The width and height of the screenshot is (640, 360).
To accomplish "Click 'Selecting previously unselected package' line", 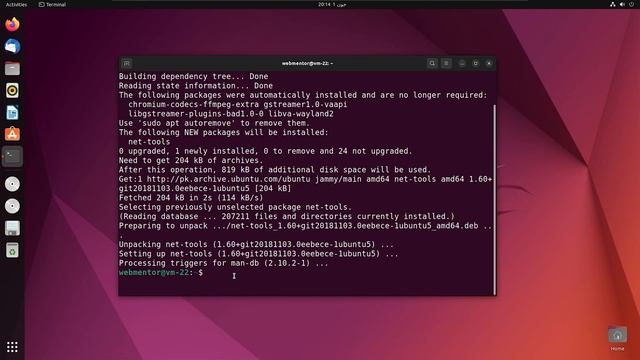I will pyautogui.click(x=235, y=207).
